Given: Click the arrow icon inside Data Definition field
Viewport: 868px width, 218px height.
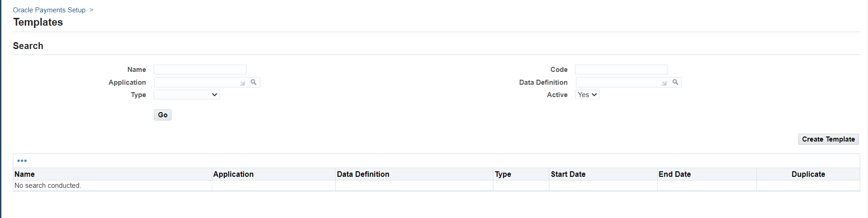Looking at the screenshot, I should click(664, 83).
